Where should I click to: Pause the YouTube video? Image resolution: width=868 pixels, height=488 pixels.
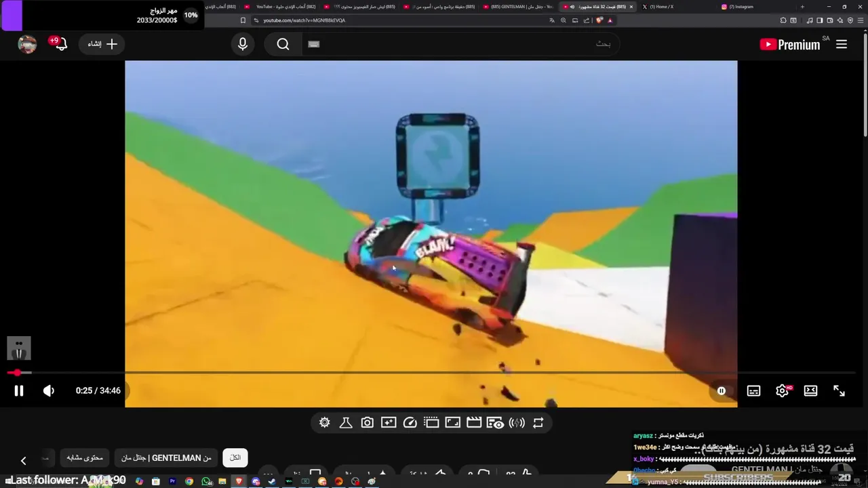point(19,390)
